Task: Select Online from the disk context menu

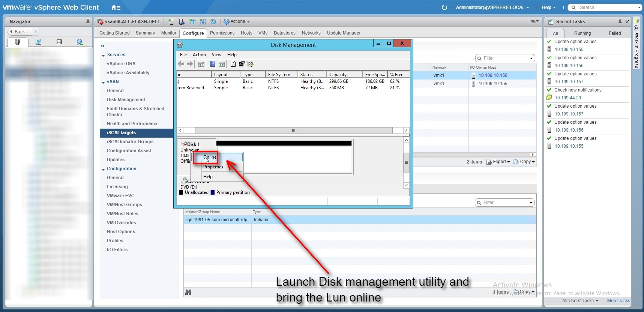Action: pos(210,157)
